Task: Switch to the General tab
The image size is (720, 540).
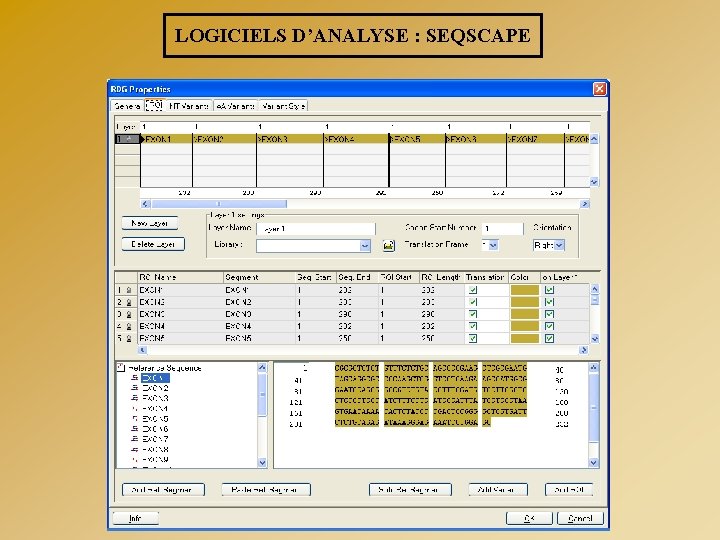Action: point(127,106)
